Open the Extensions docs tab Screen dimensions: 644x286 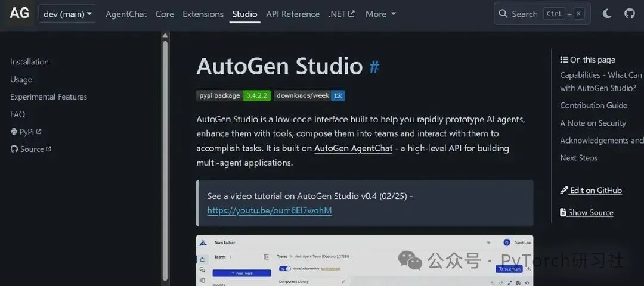click(203, 14)
